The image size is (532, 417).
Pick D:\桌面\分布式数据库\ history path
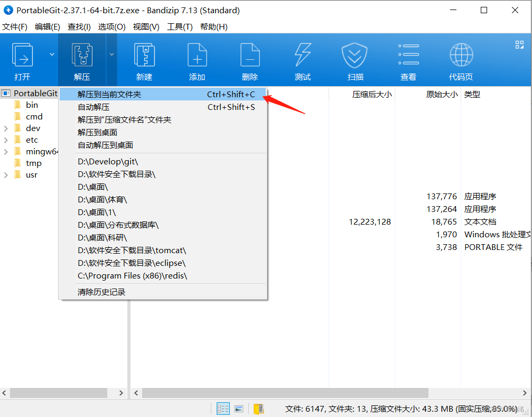[x=163, y=225]
